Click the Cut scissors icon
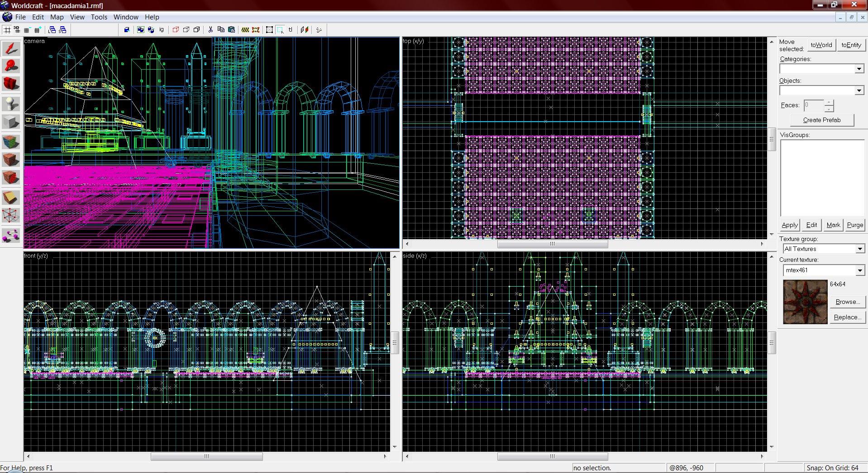868x473 pixels. (210, 30)
